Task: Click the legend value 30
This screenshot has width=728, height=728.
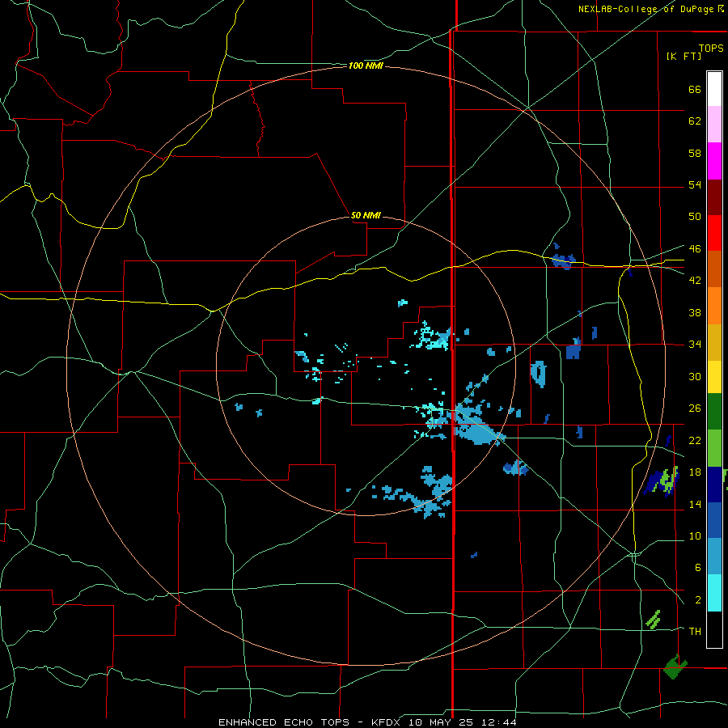Action: point(695,376)
